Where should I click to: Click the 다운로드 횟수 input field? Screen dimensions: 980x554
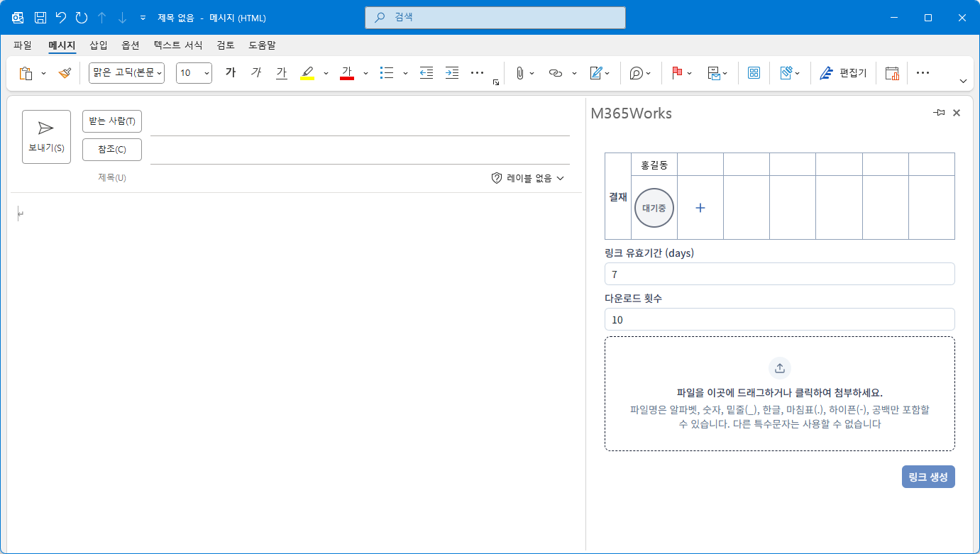[x=779, y=319]
